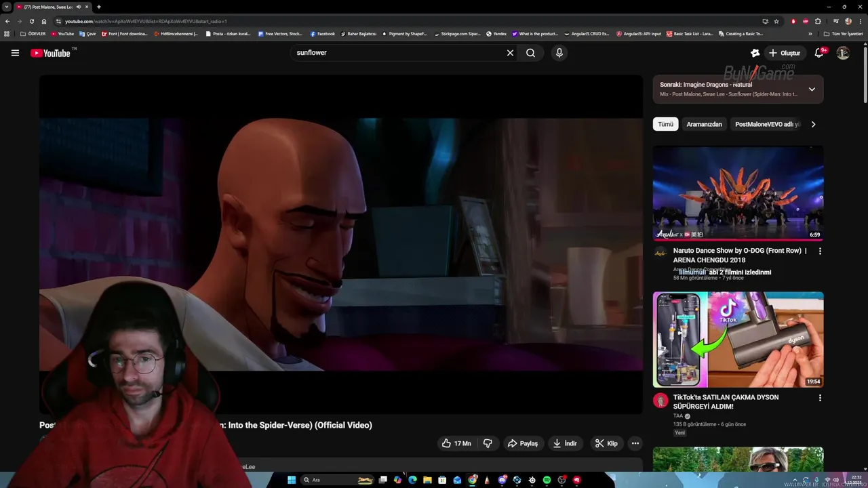Open the Facebook bookmark
868x488 pixels.
click(x=323, y=33)
